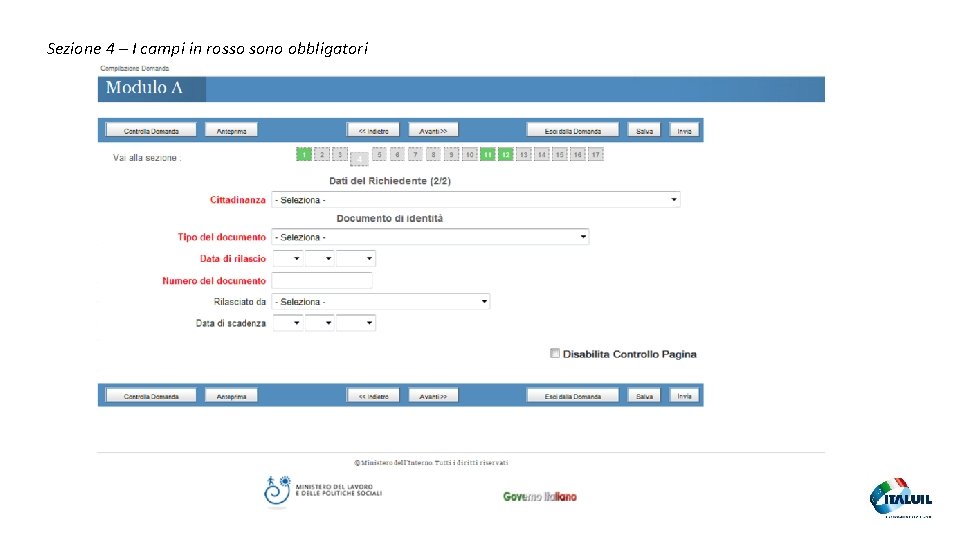Open Data di rilascio day dropdown

(287, 258)
